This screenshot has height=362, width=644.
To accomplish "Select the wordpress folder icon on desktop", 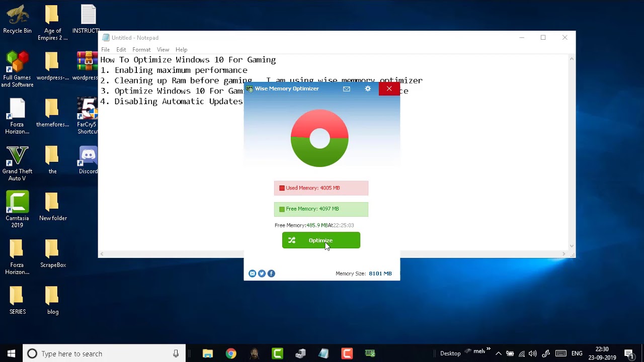I will [52, 66].
